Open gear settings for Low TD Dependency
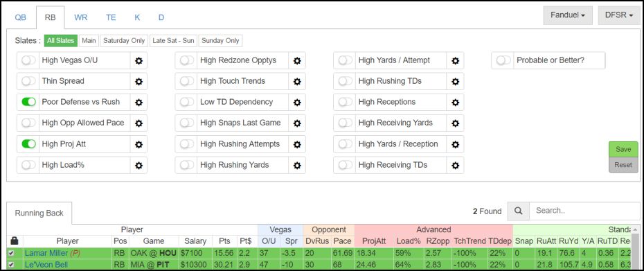This screenshot has height=271, width=644. pyautogui.click(x=297, y=102)
